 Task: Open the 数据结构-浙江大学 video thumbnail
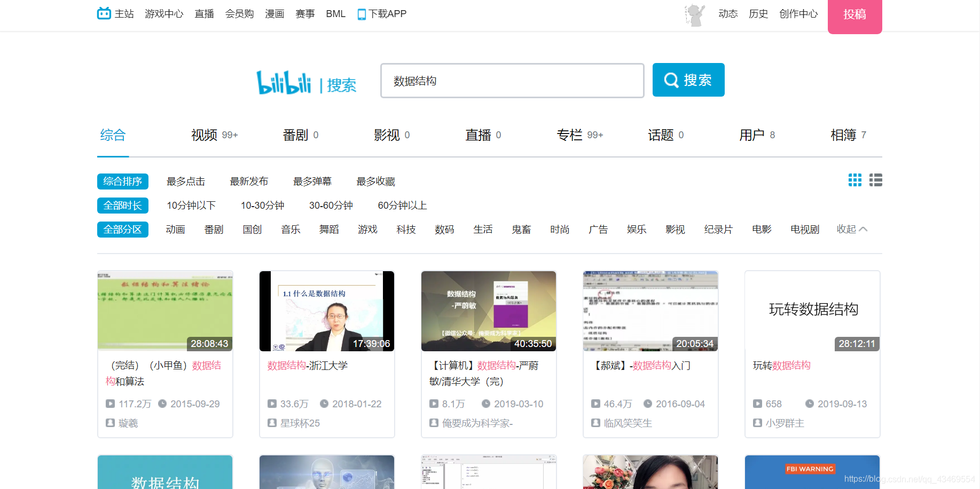click(x=326, y=311)
